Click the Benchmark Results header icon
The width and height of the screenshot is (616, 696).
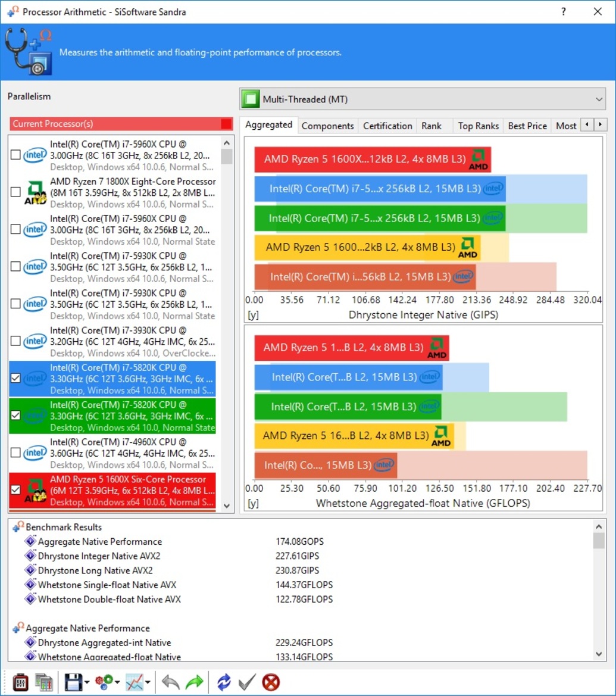pos(18,527)
